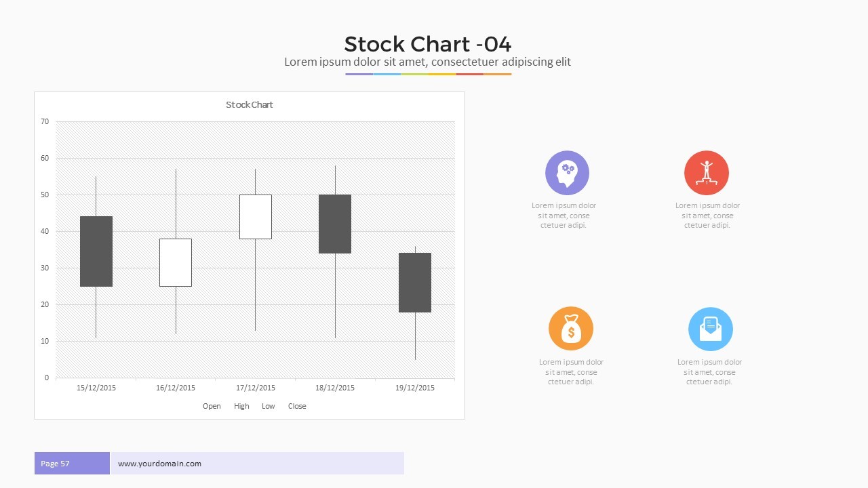Select the Stock Chart -04 slide title
Screen dimensions: 868x488
427,44
